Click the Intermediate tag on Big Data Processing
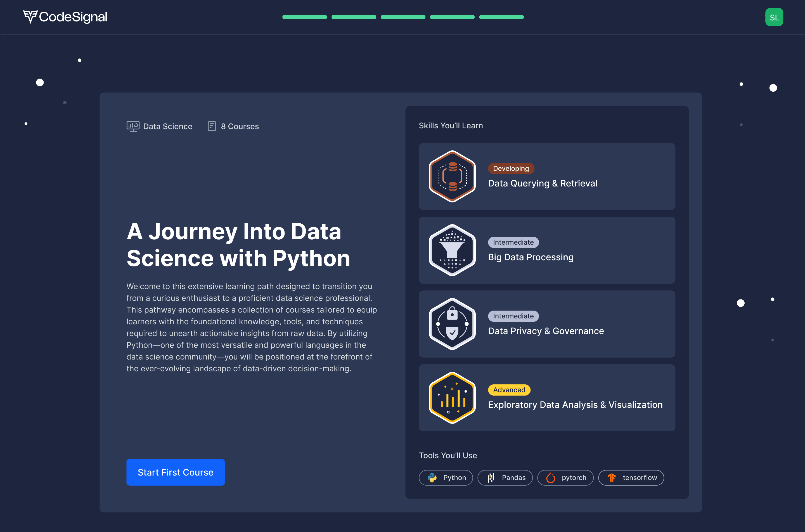Viewport: 805px width, 532px height. click(x=513, y=242)
